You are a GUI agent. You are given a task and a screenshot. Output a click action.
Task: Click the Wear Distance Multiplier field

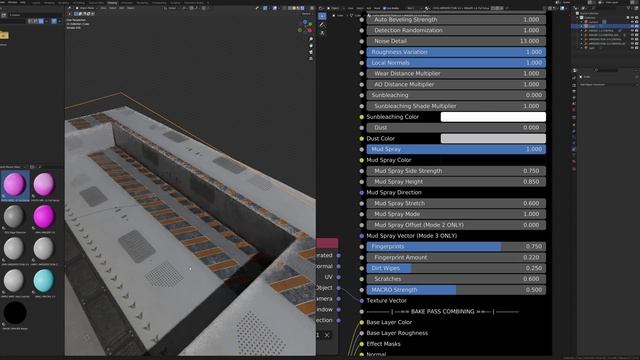[456, 73]
